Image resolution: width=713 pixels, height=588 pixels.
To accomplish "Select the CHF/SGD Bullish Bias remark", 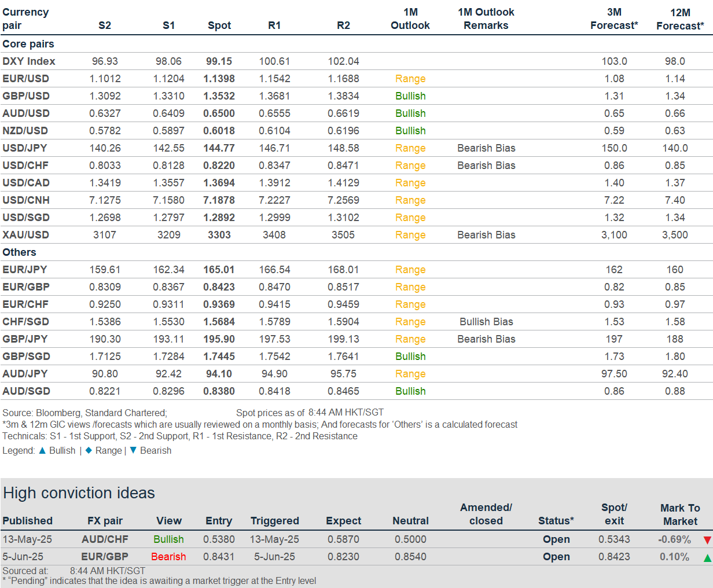I will (x=486, y=322).
